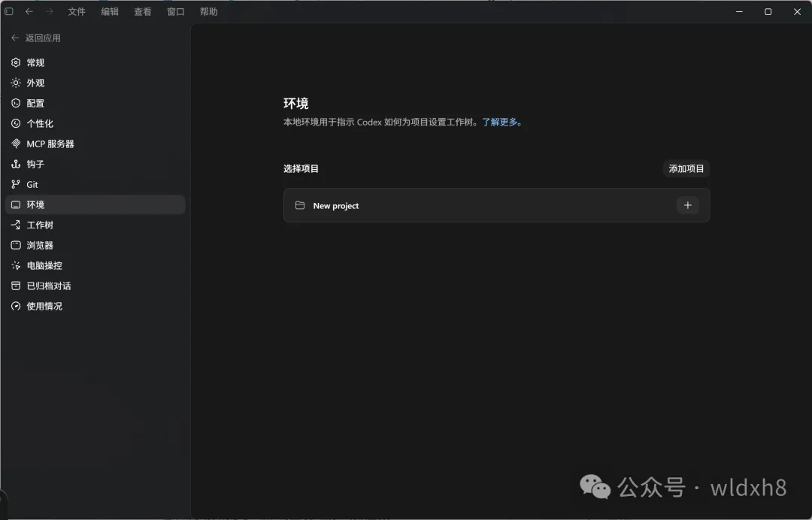Click the sidebar toggle icon in title bar
812x520 pixels.
click(9, 11)
